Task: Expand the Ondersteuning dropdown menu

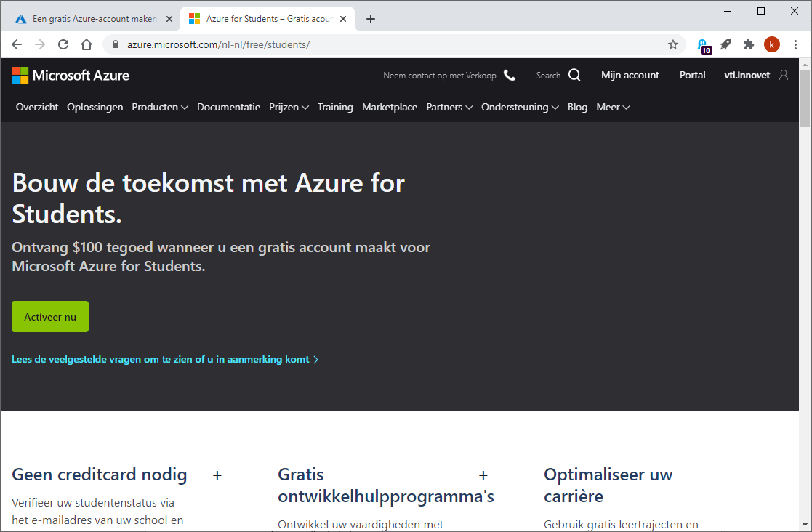Action: coord(520,107)
